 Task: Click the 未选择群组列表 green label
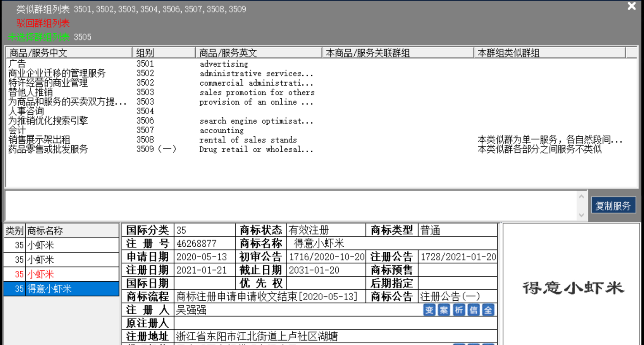[39, 37]
